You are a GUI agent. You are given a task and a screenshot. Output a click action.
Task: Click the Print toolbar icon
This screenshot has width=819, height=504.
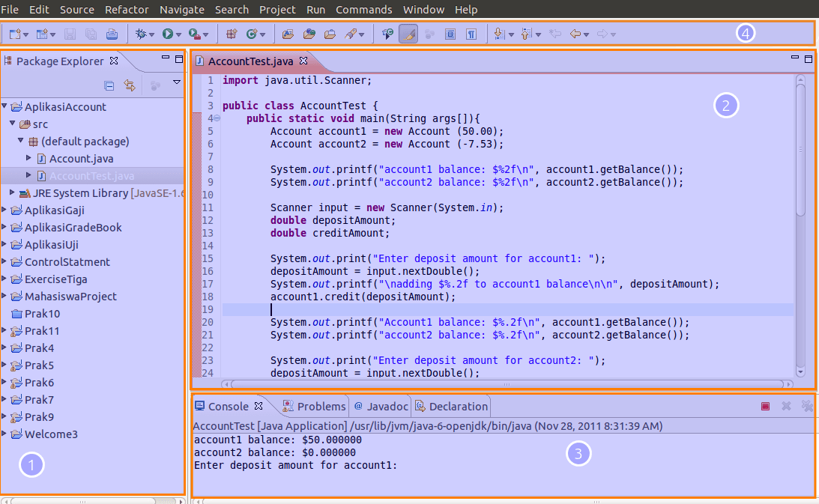point(112,34)
